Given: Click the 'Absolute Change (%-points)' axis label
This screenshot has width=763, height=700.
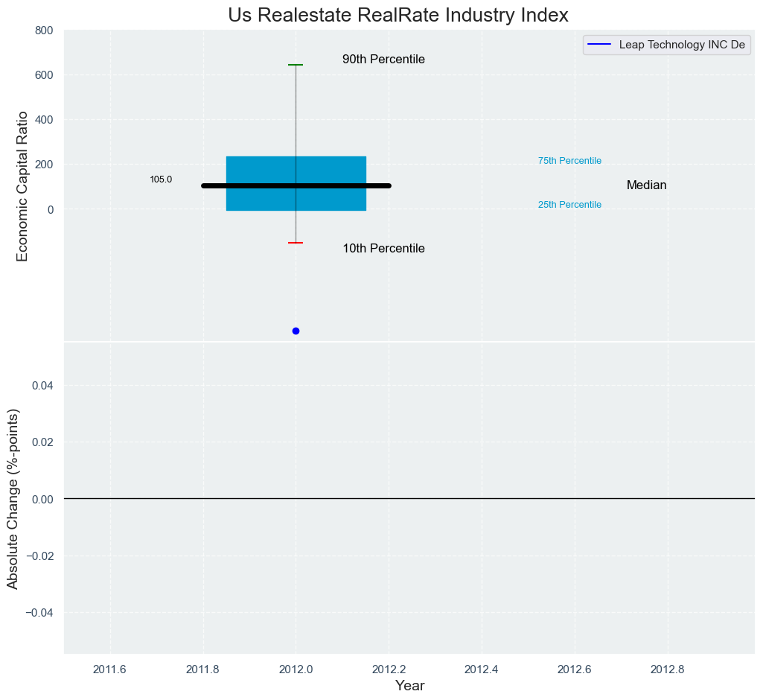Looking at the screenshot, I should click(13, 498).
